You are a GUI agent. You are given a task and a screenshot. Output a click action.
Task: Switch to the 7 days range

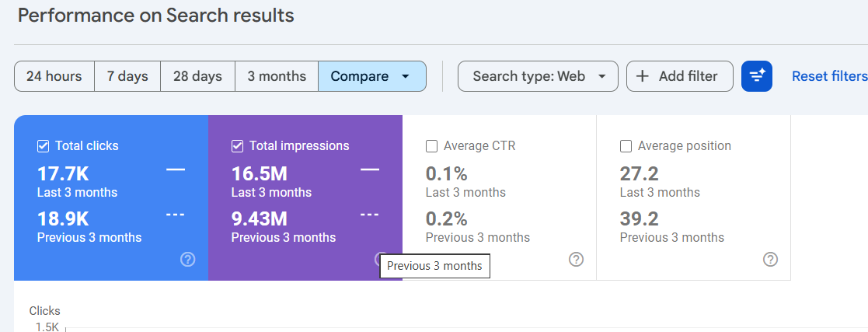[x=127, y=76]
